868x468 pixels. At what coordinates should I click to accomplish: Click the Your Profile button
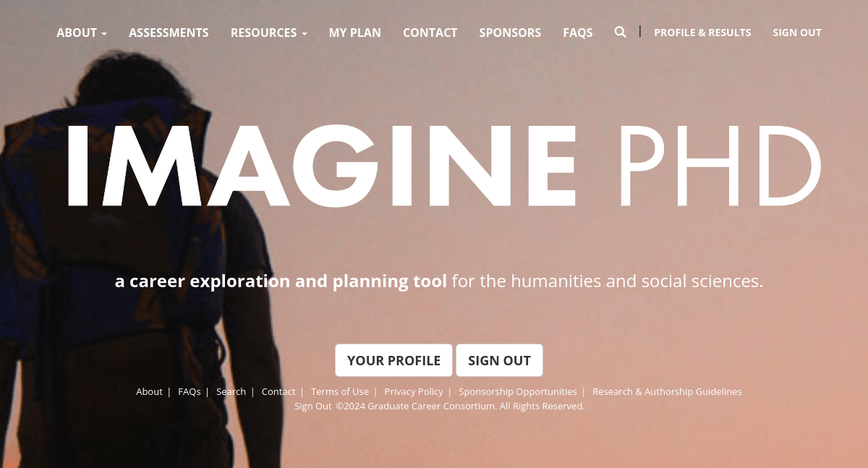click(393, 360)
